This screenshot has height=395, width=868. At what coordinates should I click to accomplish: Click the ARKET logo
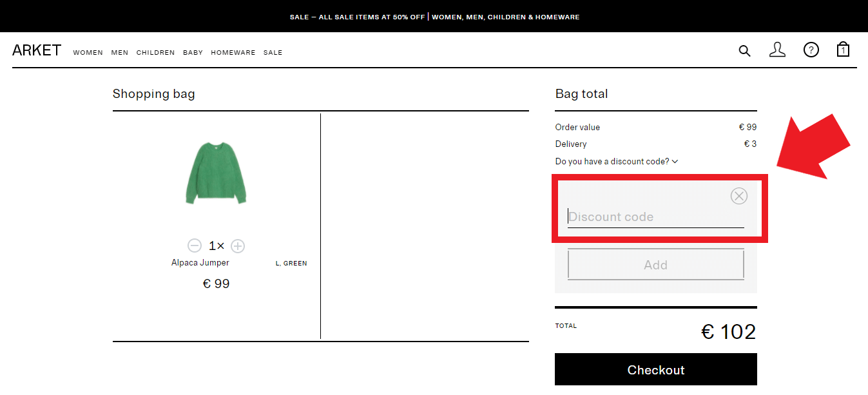[37, 50]
